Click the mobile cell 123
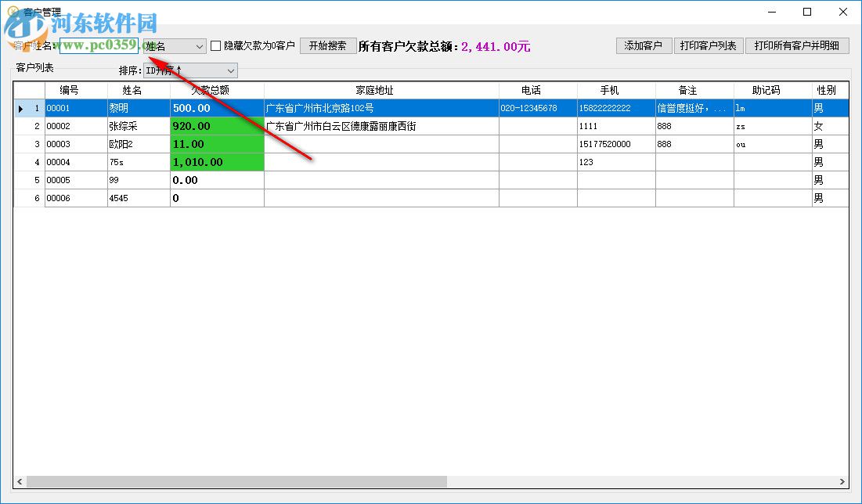The width and height of the screenshot is (862, 504). [x=615, y=162]
